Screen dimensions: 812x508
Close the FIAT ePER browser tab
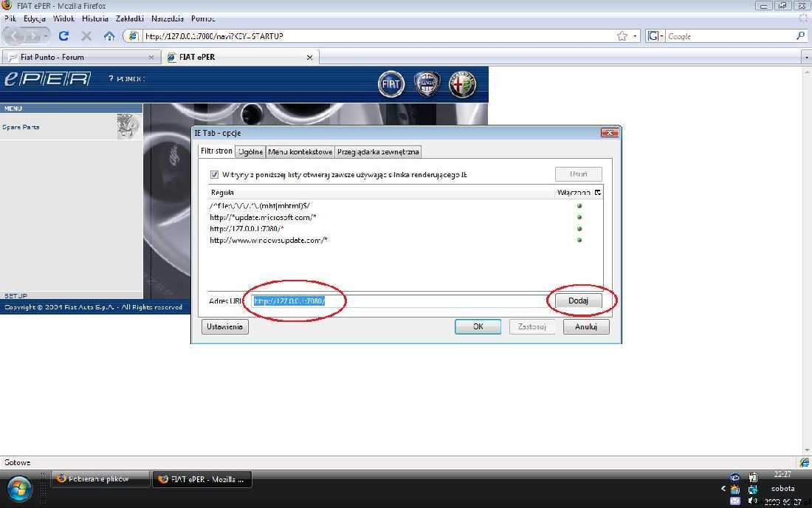(x=310, y=58)
